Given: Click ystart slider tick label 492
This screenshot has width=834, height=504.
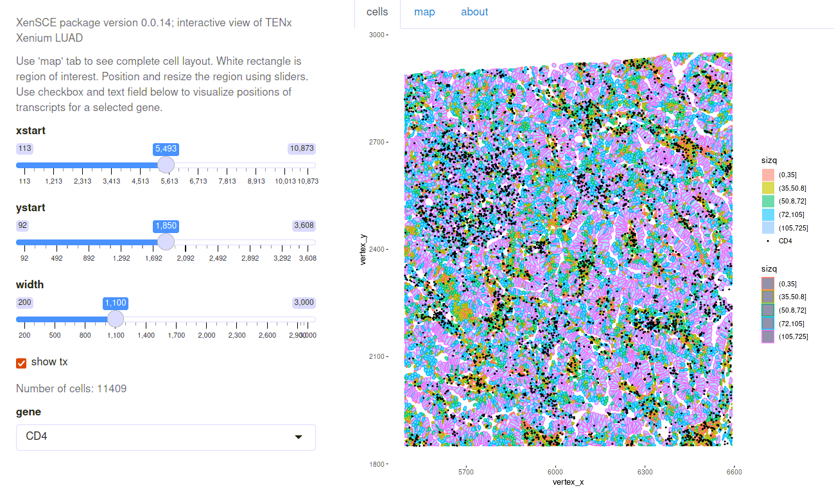Looking at the screenshot, I should click(56, 259).
